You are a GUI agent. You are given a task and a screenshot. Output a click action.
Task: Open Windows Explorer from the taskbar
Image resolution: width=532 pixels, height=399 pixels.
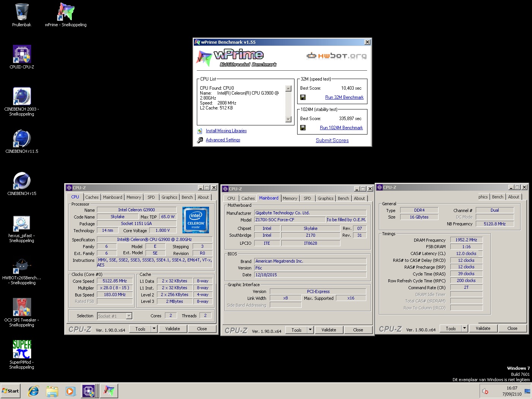52,391
